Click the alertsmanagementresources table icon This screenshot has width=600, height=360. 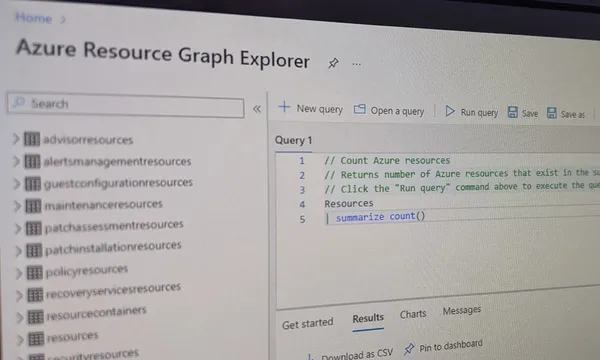pyautogui.click(x=32, y=161)
